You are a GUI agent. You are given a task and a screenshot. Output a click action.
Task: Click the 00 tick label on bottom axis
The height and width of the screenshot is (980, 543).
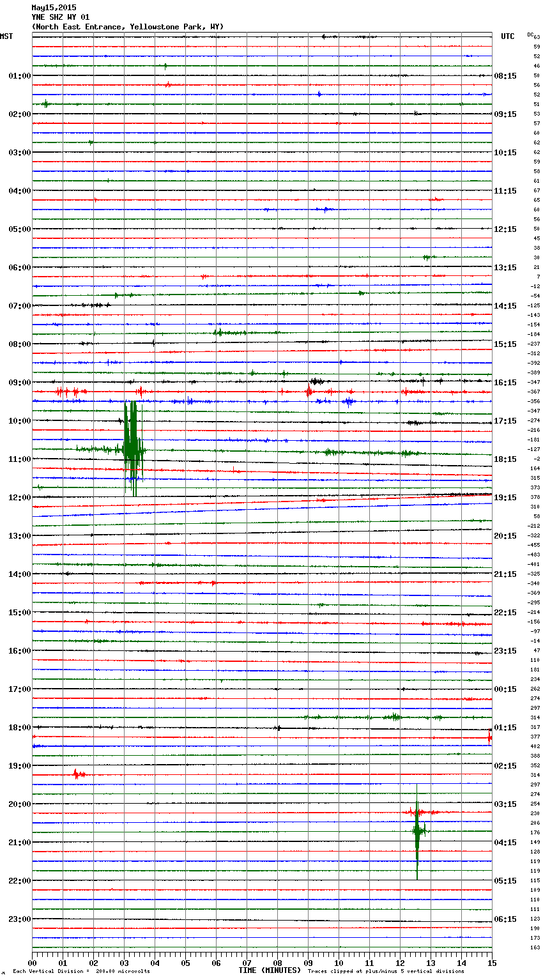32,963
